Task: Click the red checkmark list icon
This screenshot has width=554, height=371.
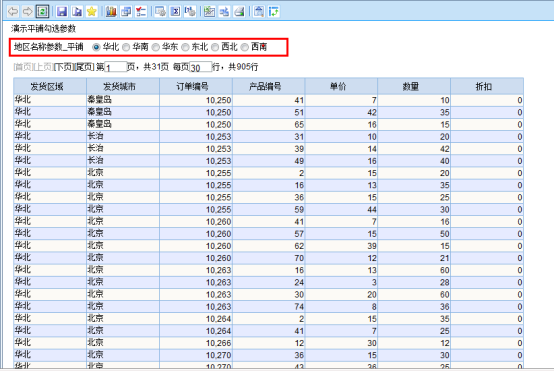Action: coord(141,12)
